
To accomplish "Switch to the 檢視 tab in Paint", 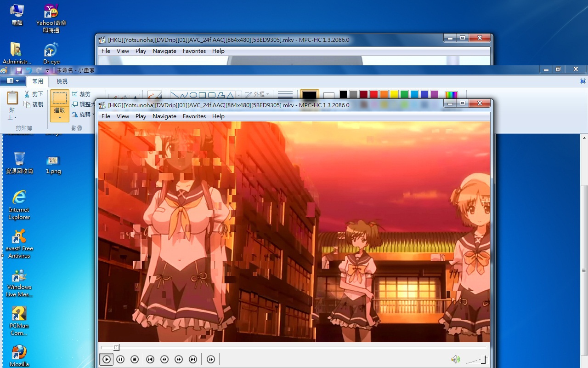I will tap(62, 81).
